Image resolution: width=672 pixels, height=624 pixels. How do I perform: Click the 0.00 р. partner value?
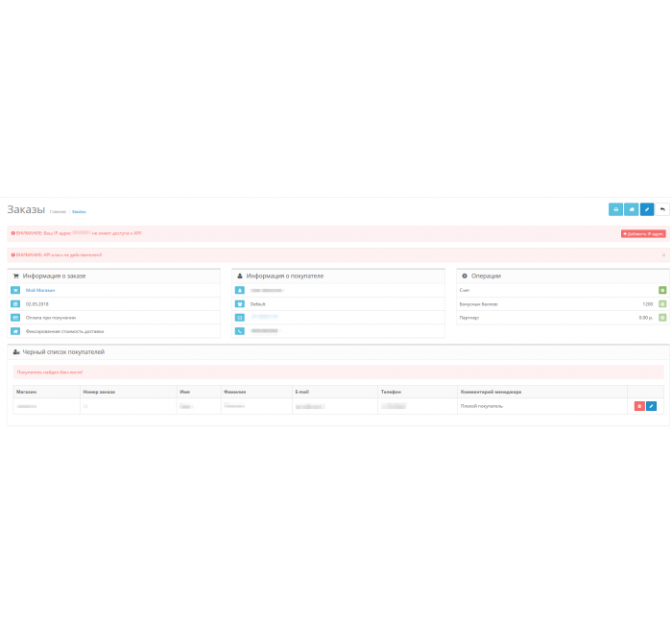pyautogui.click(x=646, y=318)
